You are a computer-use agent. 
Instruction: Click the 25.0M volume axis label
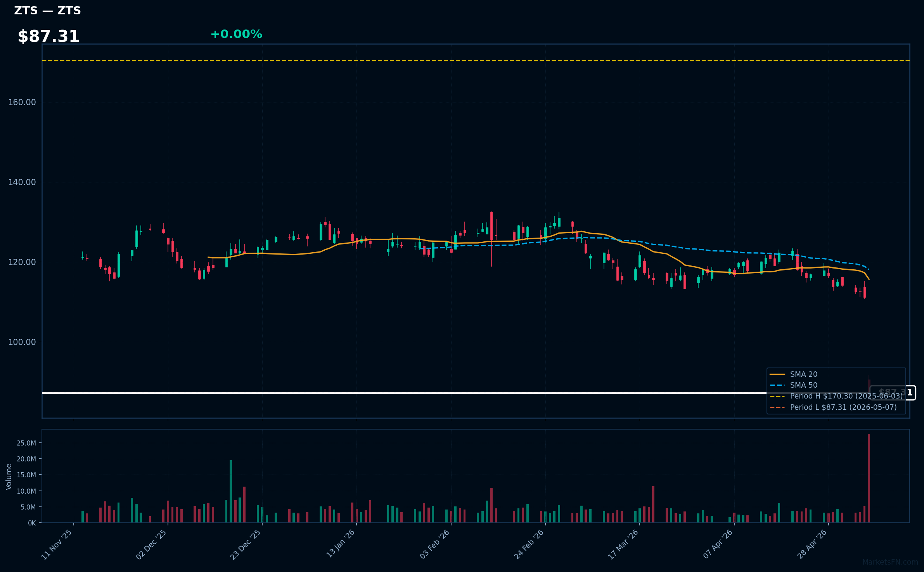[26, 443]
